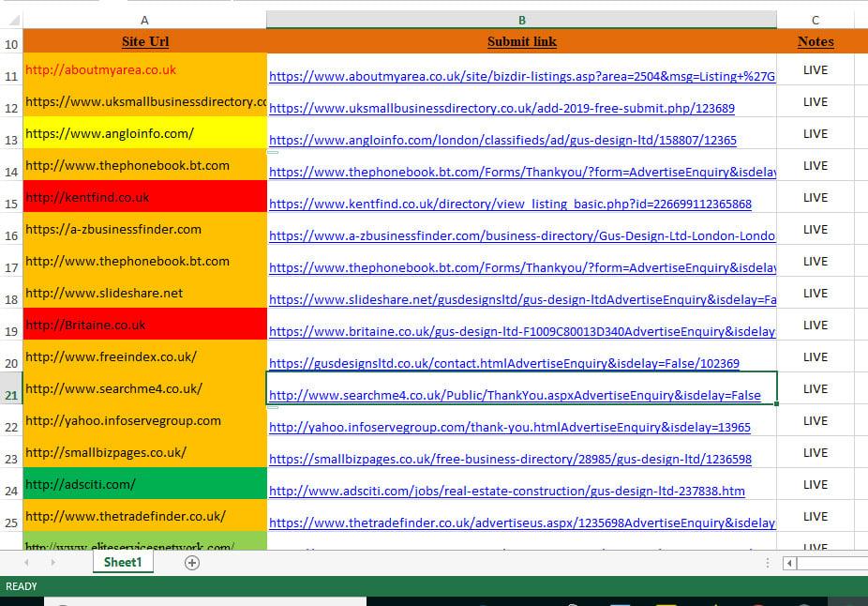Screen dimensions: 868x606
Task: Select the red Britaine.co.uk cell
Action: click(x=144, y=325)
